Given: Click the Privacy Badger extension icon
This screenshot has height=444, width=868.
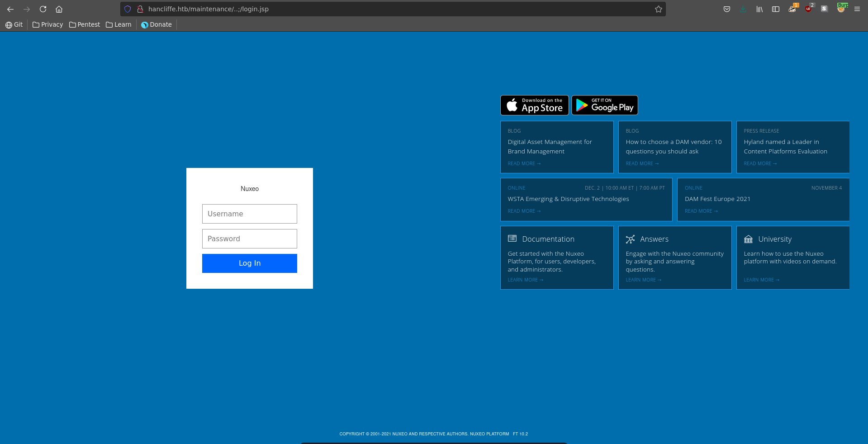Looking at the screenshot, I should tap(792, 9).
